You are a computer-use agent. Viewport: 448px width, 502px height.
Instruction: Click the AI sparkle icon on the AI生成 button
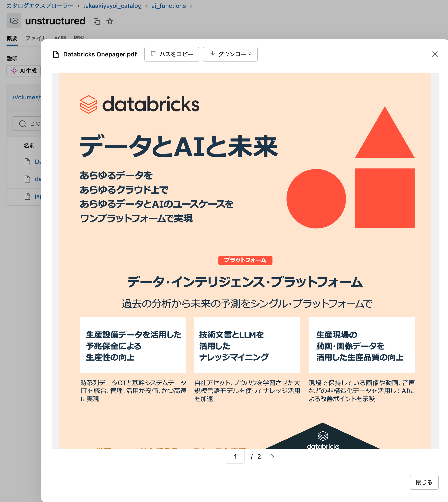15,71
